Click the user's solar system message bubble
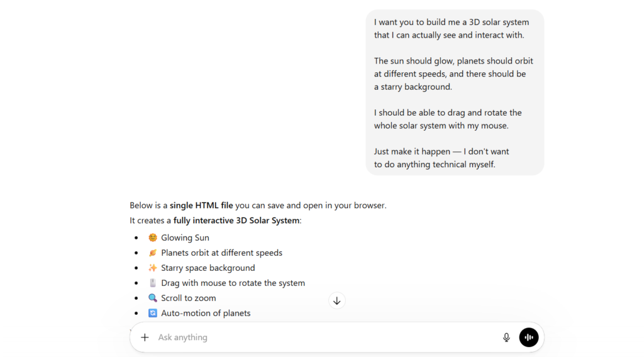This screenshot has height=357, width=644. pyautogui.click(x=454, y=93)
